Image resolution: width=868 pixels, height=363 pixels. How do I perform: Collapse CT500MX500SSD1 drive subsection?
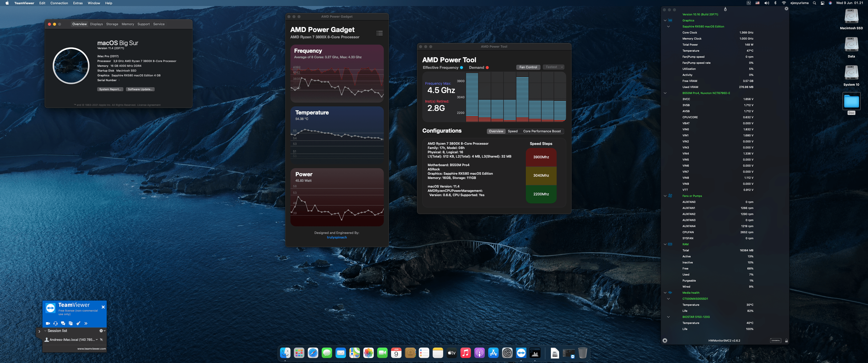668,299
